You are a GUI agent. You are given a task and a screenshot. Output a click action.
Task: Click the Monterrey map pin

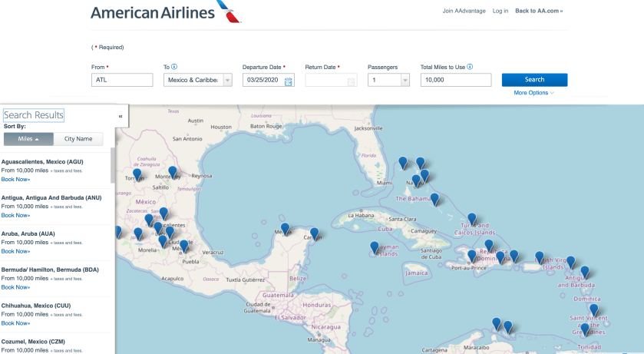[173, 172]
